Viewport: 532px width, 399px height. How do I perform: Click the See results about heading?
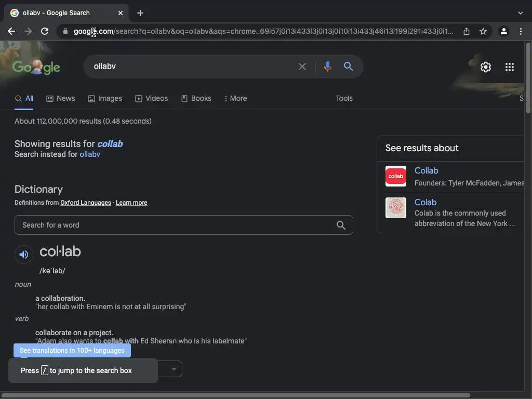(x=422, y=148)
